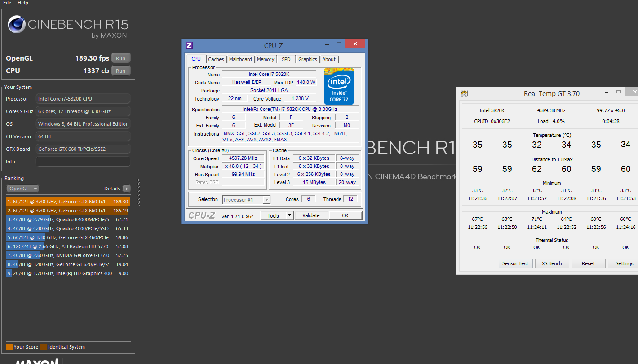The height and width of the screenshot is (364, 638).
Task: Open Settings in Real Temp
Action: click(x=624, y=263)
